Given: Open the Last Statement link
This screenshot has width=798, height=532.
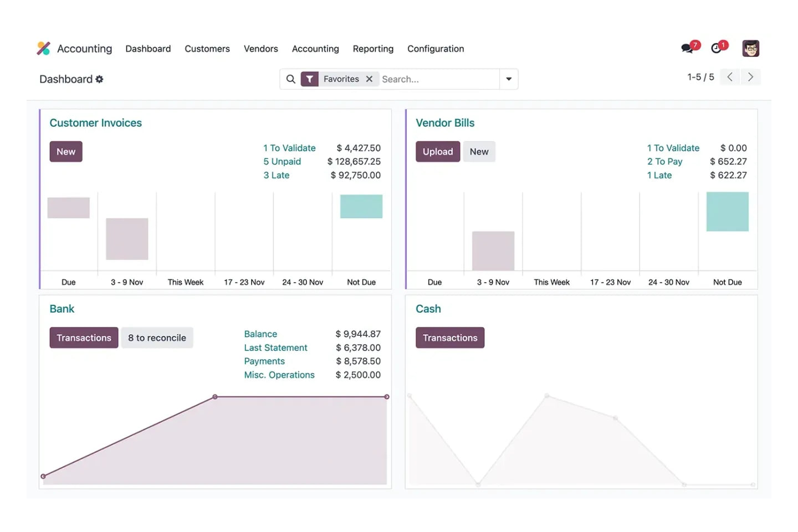Looking at the screenshot, I should pos(275,347).
